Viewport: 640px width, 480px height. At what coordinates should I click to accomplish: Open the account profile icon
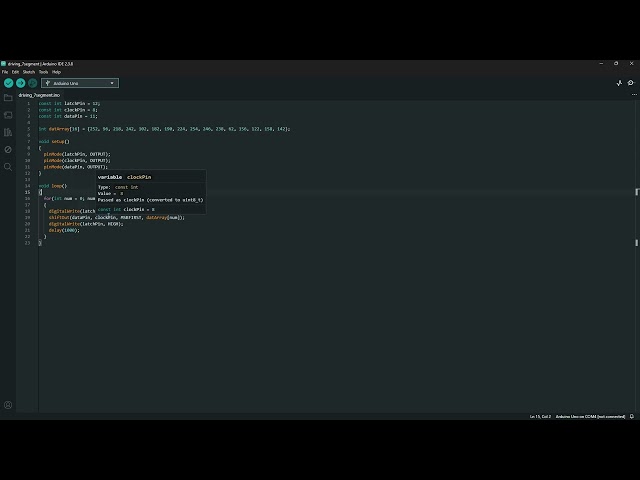click(x=8, y=405)
